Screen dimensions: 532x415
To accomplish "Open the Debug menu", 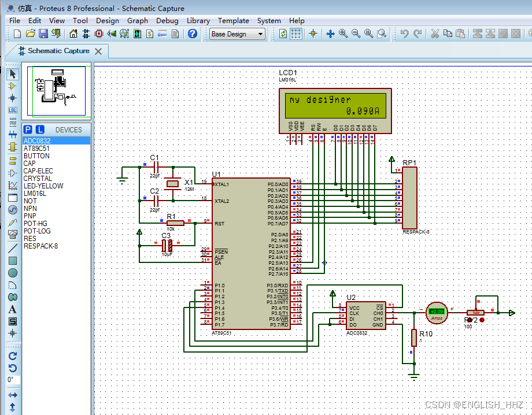I will (x=167, y=20).
